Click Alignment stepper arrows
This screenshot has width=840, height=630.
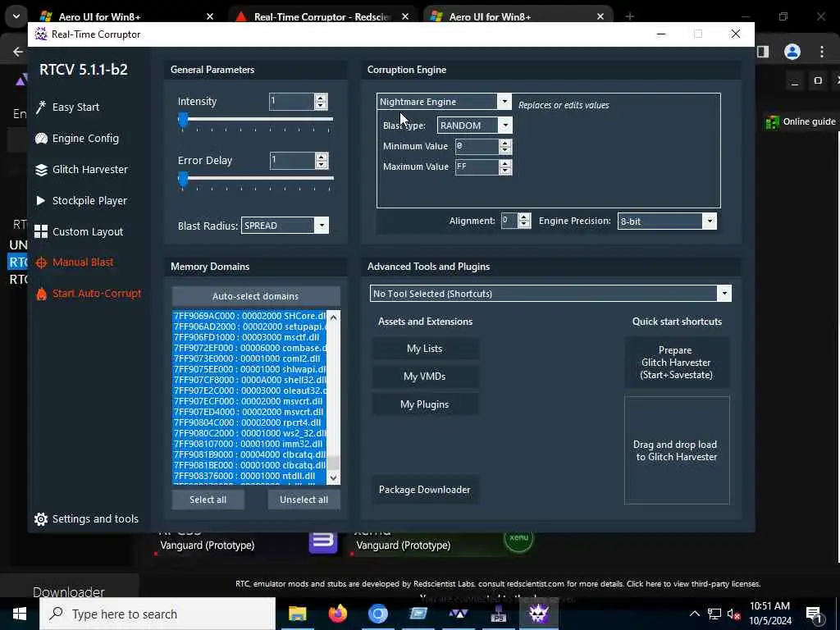tap(524, 221)
